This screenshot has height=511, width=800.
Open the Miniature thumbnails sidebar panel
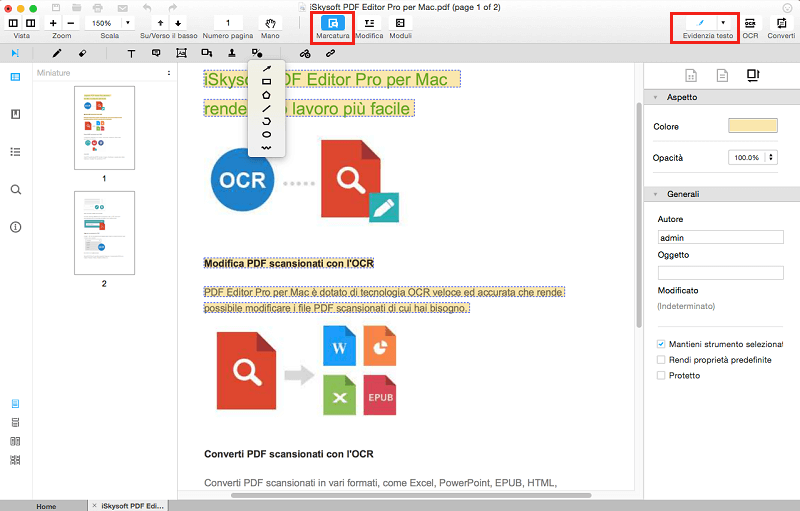pyautogui.click(x=15, y=77)
